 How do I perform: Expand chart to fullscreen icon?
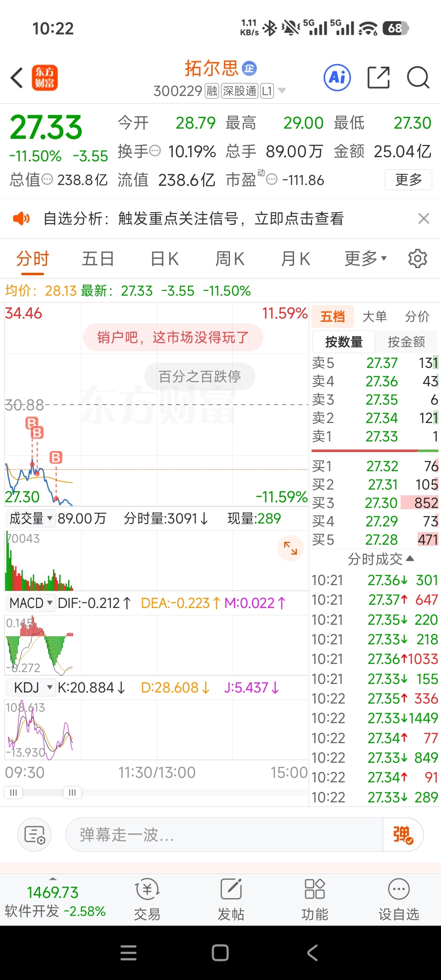point(290,548)
